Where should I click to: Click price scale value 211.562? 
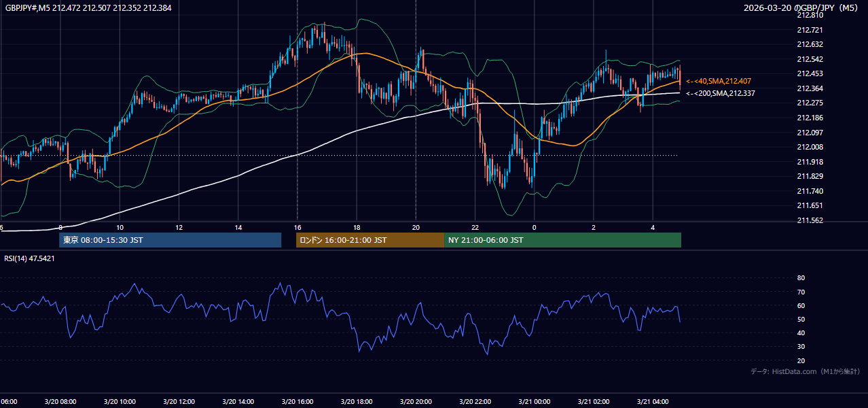[x=810, y=220]
